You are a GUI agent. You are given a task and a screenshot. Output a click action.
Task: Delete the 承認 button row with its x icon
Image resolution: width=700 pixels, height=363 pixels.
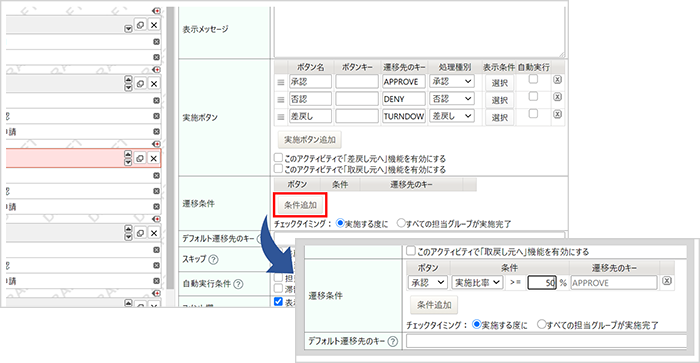pyautogui.click(x=557, y=80)
